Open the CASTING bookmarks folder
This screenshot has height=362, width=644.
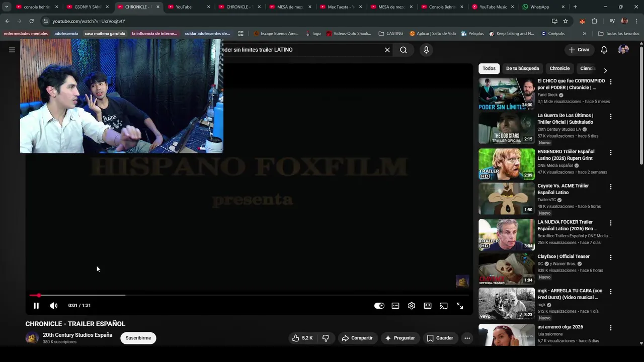tap(391, 34)
